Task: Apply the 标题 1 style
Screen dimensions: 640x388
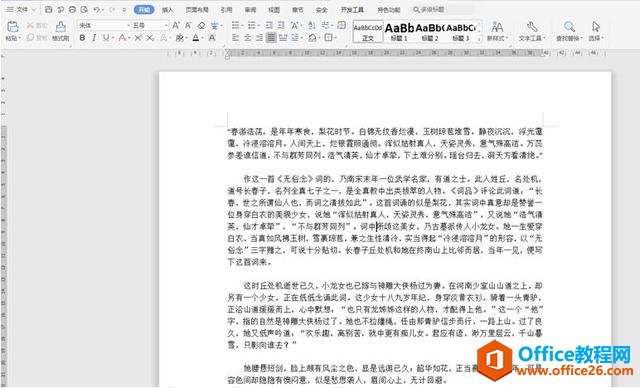Action: 399,31
